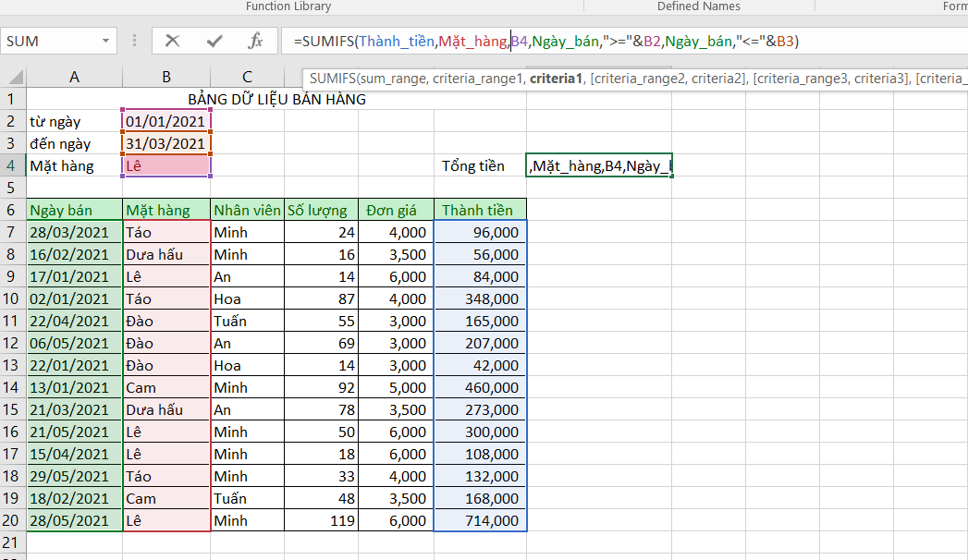Click the Function Library group label
Viewport: 968px width, 560px height.
click(288, 6)
